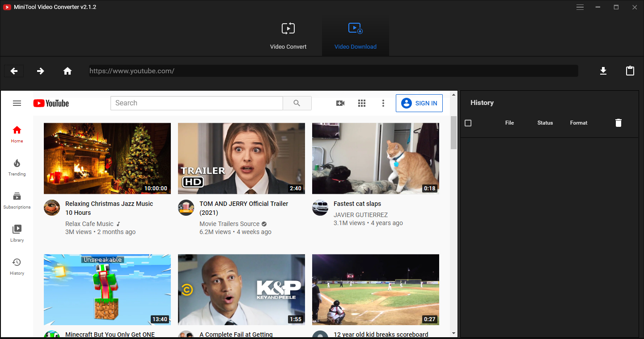Open Trending in YouTube sidebar

[x=17, y=167]
